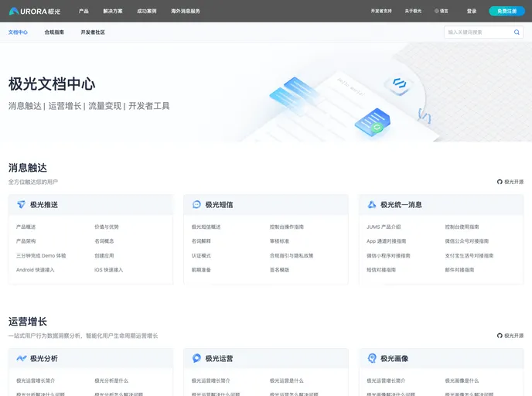Screen dimensions: 532x396
Task: Open JUMS 产品介绍 link
Action: 384,227
